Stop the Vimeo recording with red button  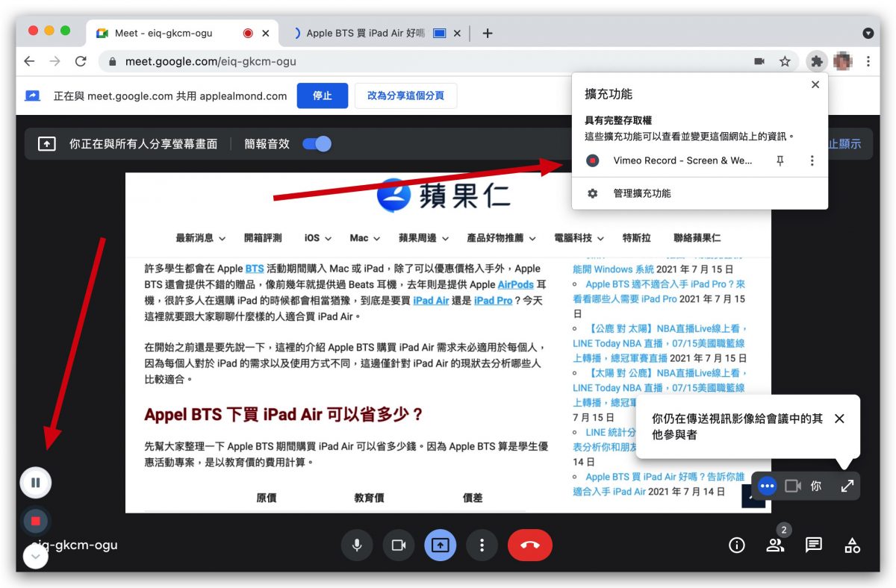click(35, 520)
